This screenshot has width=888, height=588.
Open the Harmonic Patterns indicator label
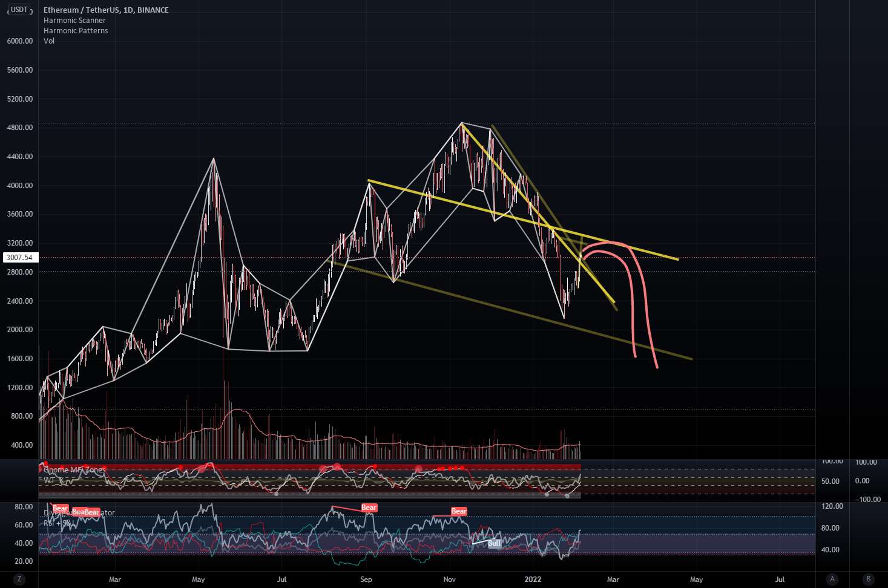tap(76, 30)
